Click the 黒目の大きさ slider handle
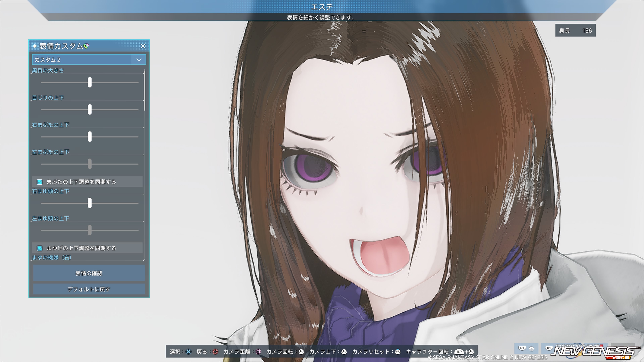Screen dimensions: 644x362 (90, 82)
